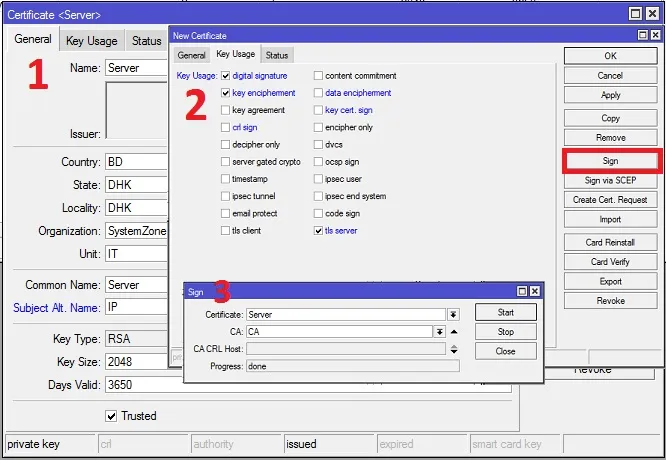
Task: Check the email protect option
Action: 226,213
